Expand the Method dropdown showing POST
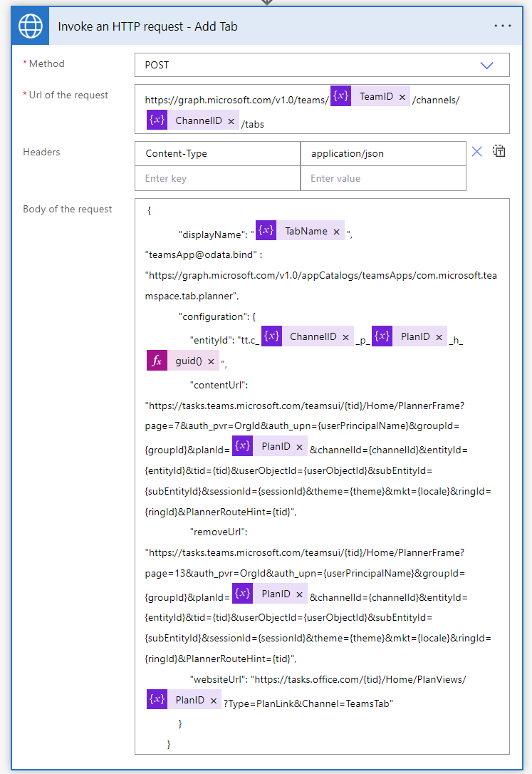This screenshot has height=774, width=532. click(x=322, y=65)
